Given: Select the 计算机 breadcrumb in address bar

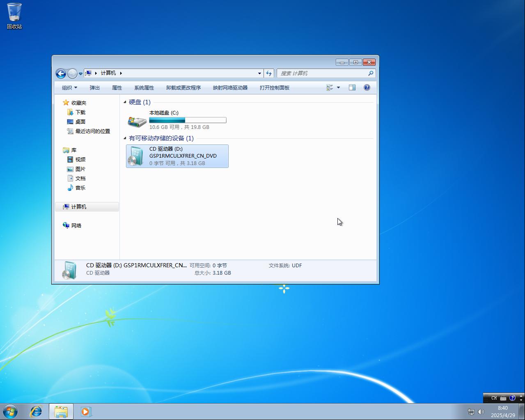Looking at the screenshot, I should point(108,73).
